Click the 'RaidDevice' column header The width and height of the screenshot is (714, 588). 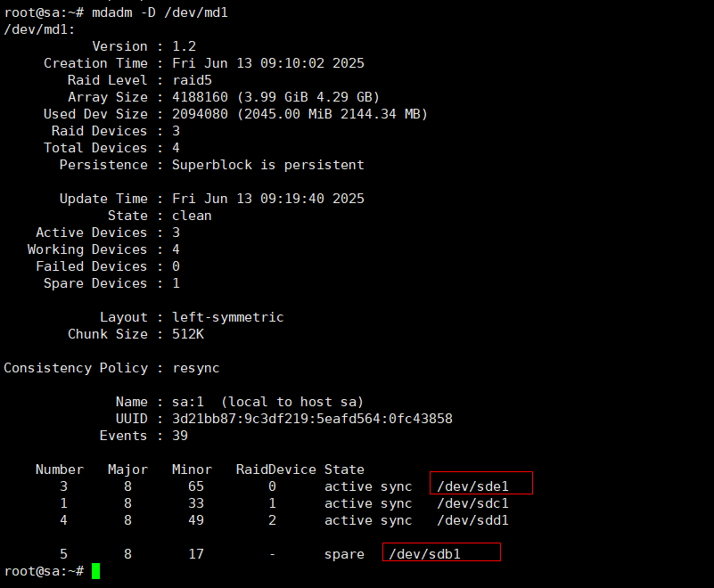pyautogui.click(x=276, y=470)
